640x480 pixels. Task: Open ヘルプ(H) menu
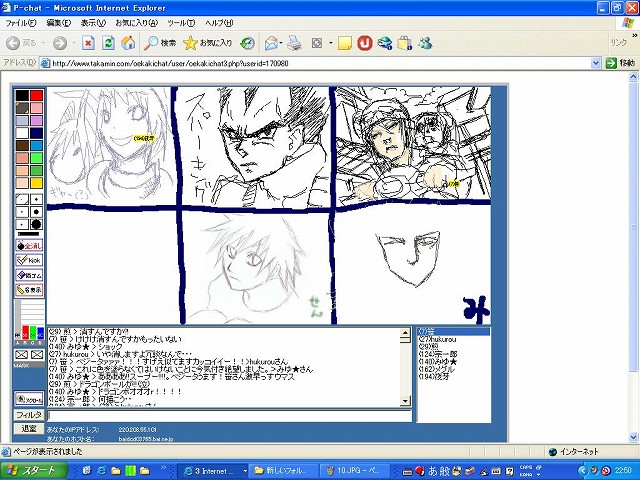219,23
